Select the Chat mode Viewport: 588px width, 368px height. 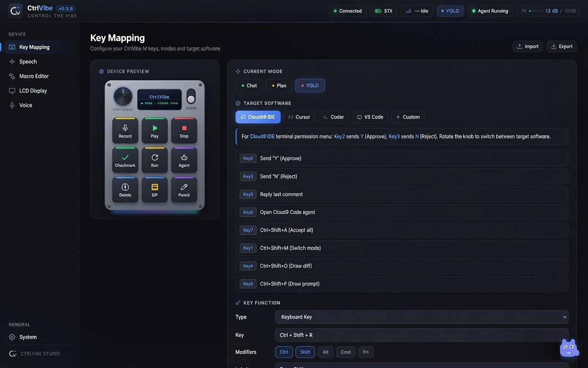249,86
